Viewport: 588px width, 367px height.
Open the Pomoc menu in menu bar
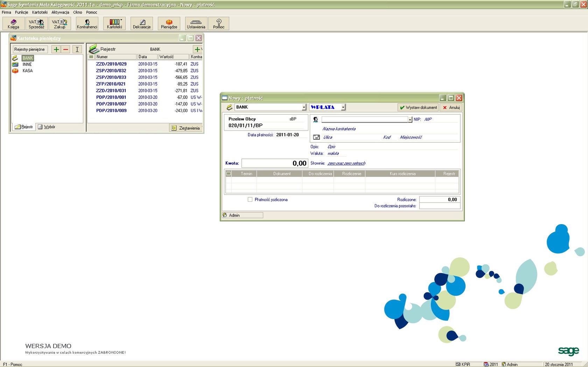coord(92,12)
